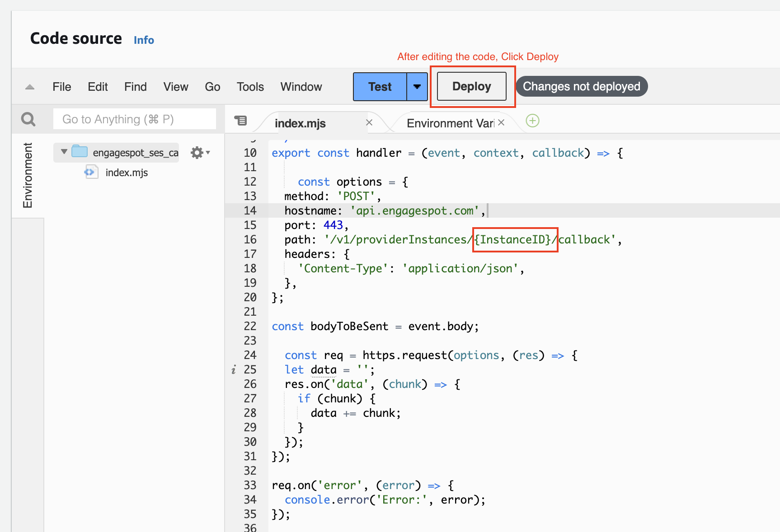Click the Deploy button
The height and width of the screenshot is (532, 780).
tap(471, 86)
